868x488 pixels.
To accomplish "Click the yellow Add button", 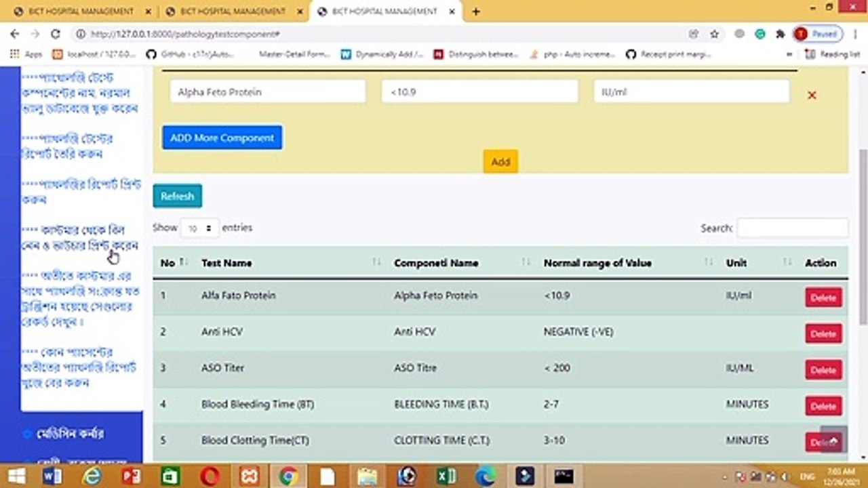I will pyautogui.click(x=500, y=161).
